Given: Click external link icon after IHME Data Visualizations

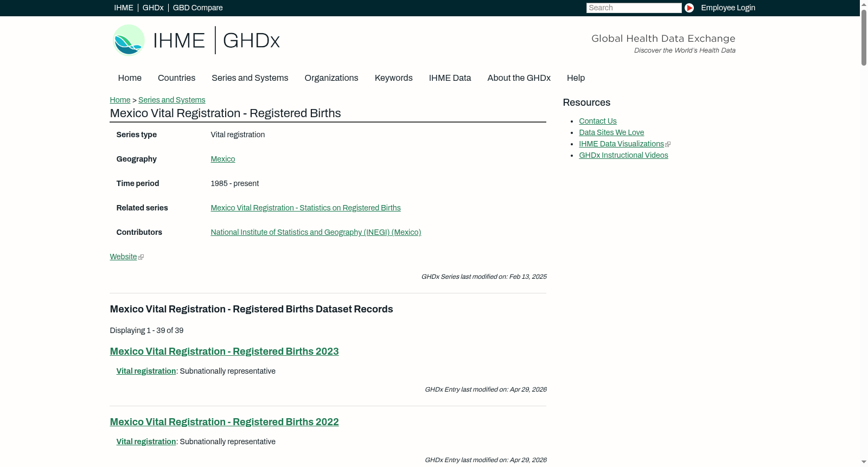Looking at the screenshot, I should [668, 144].
